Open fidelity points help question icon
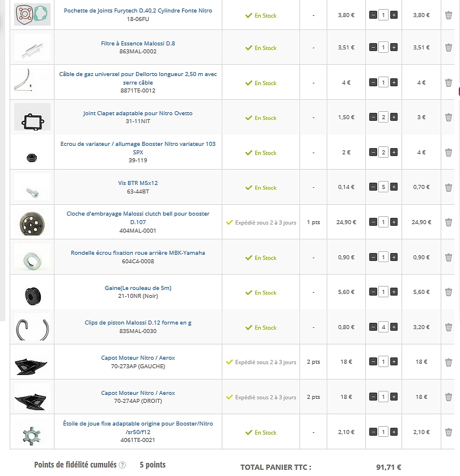 122,465
